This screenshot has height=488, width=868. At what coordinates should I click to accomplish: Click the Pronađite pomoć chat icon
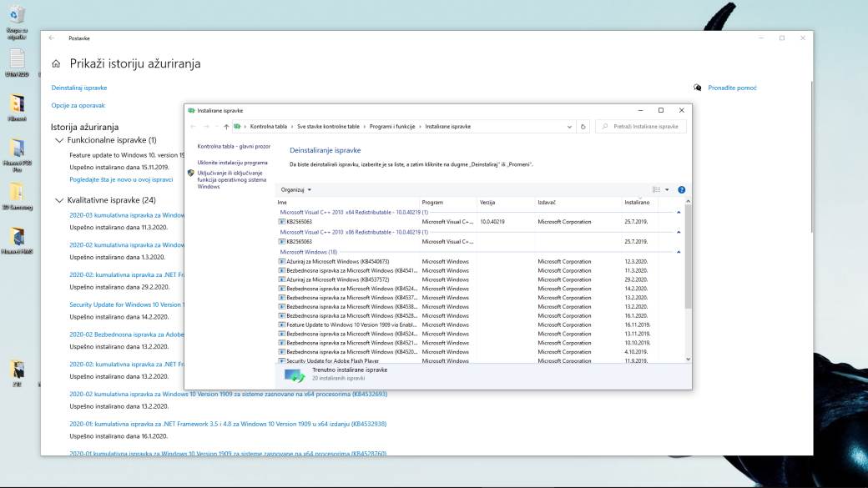[698, 88]
